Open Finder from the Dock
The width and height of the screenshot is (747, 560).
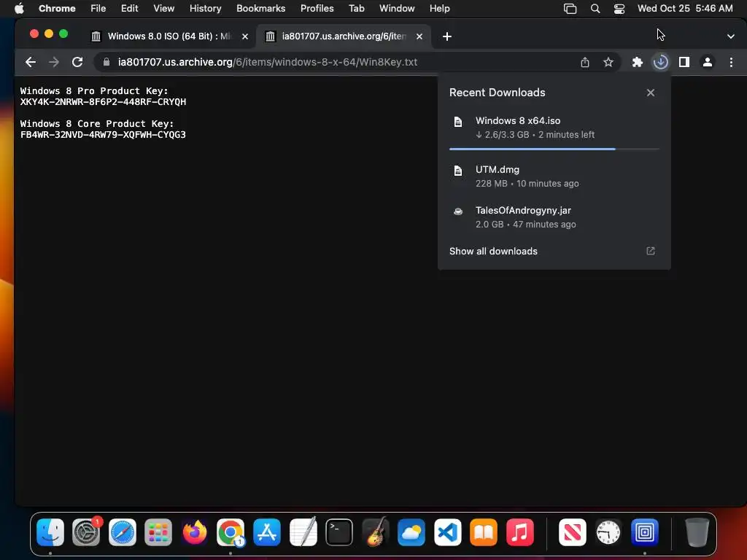[x=50, y=532]
